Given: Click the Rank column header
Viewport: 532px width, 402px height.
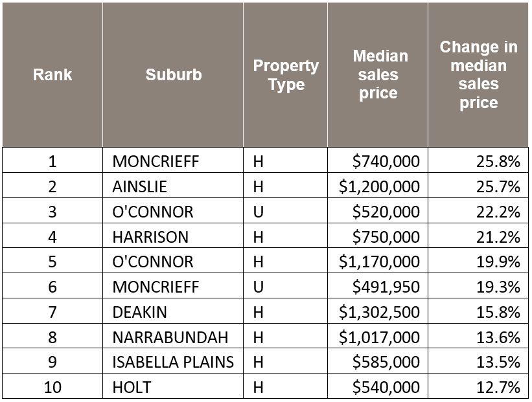Looking at the screenshot, I should (x=52, y=74).
